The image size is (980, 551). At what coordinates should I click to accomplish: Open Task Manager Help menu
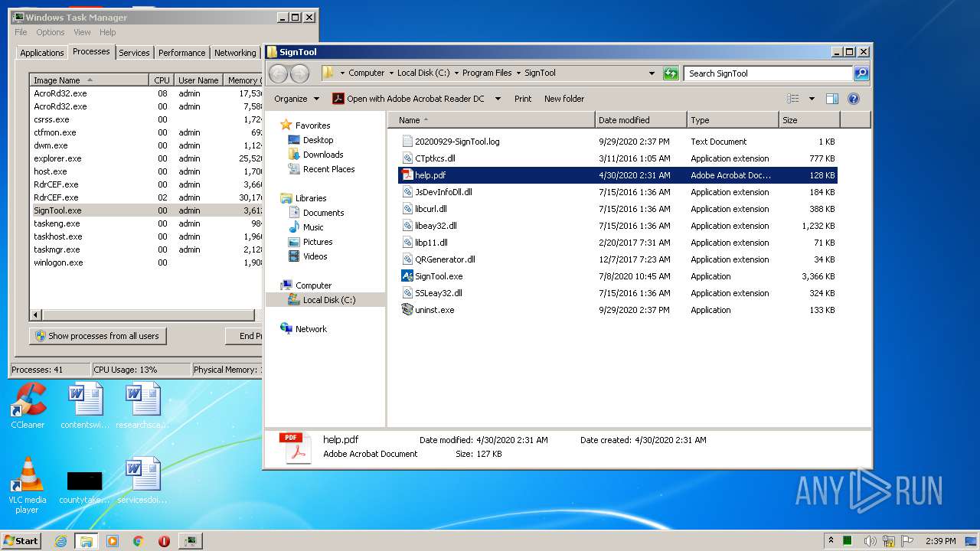point(108,32)
